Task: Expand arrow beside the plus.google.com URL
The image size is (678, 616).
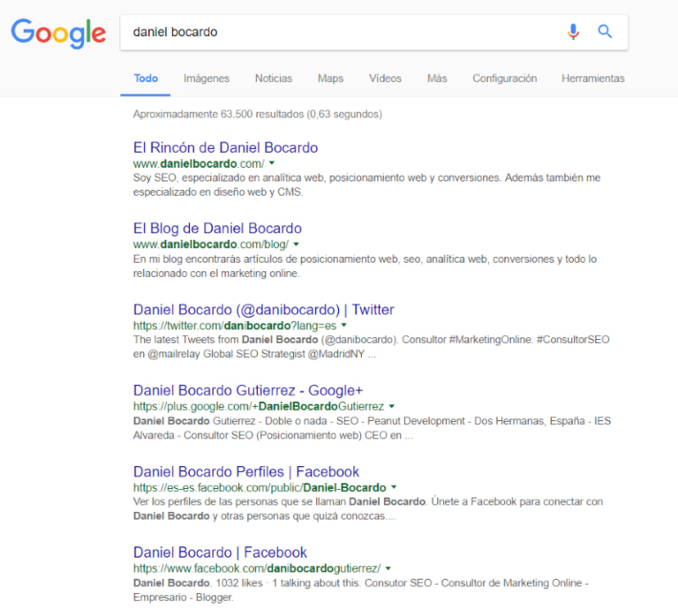Action: click(x=392, y=407)
